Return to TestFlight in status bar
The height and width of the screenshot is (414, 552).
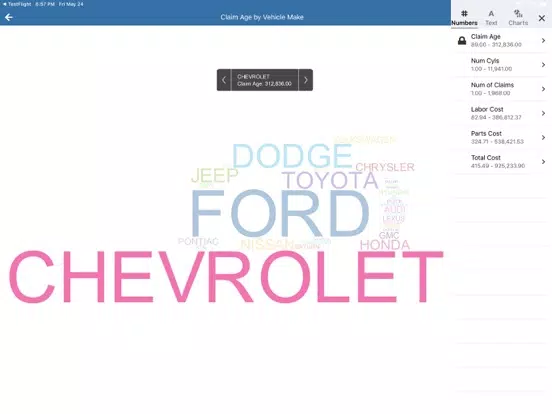[17, 4]
